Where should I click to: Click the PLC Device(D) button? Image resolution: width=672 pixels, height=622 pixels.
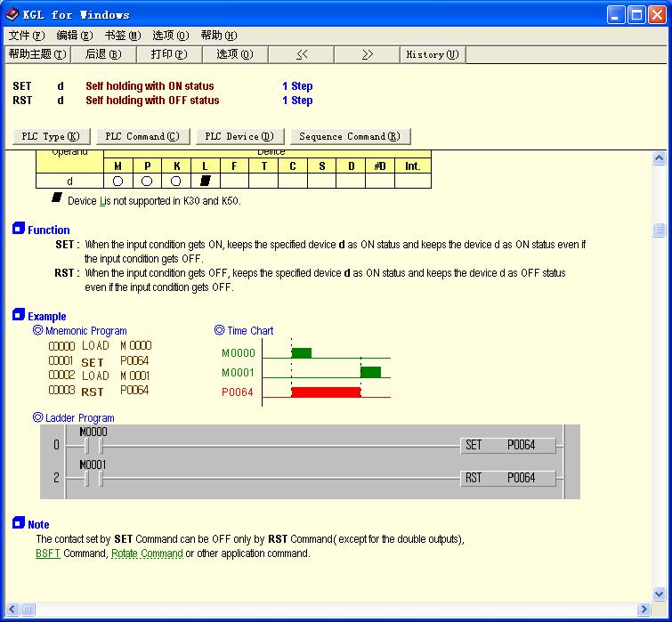coord(239,137)
